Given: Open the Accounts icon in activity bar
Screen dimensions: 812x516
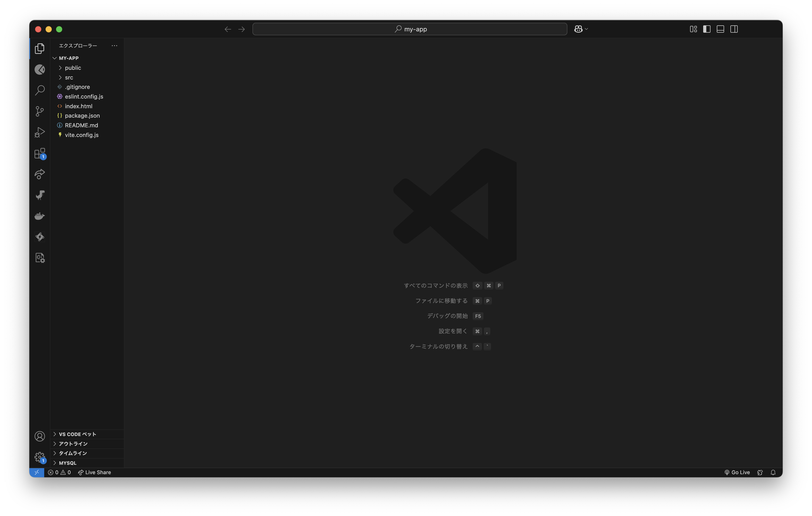Looking at the screenshot, I should click(x=40, y=436).
